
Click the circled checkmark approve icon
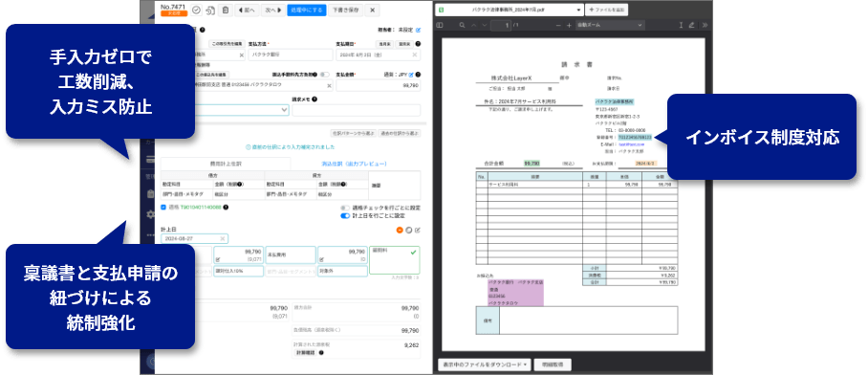[x=196, y=10]
